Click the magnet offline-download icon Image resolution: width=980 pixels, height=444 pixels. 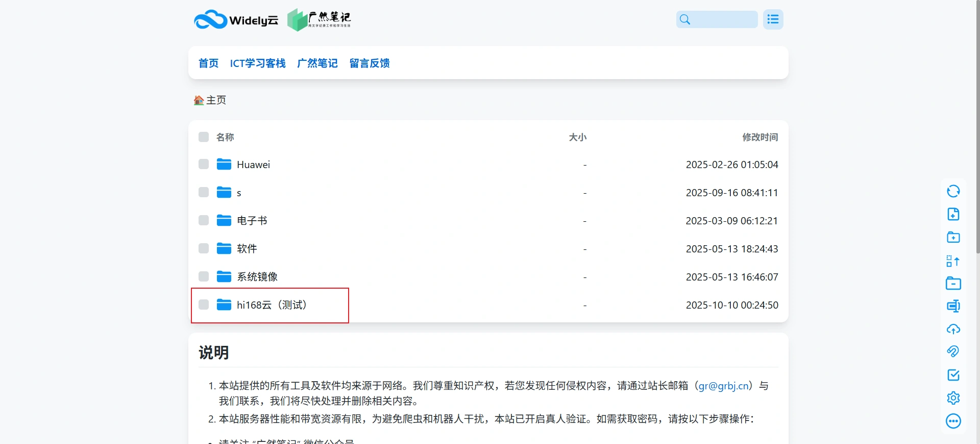point(953,352)
